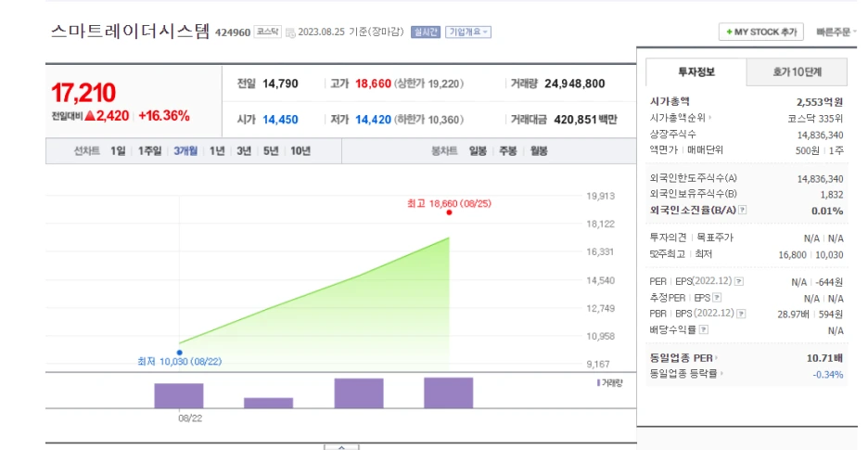Click the PBR value 28.97배
This screenshot has height=450, width=868.
coord(793,315)
